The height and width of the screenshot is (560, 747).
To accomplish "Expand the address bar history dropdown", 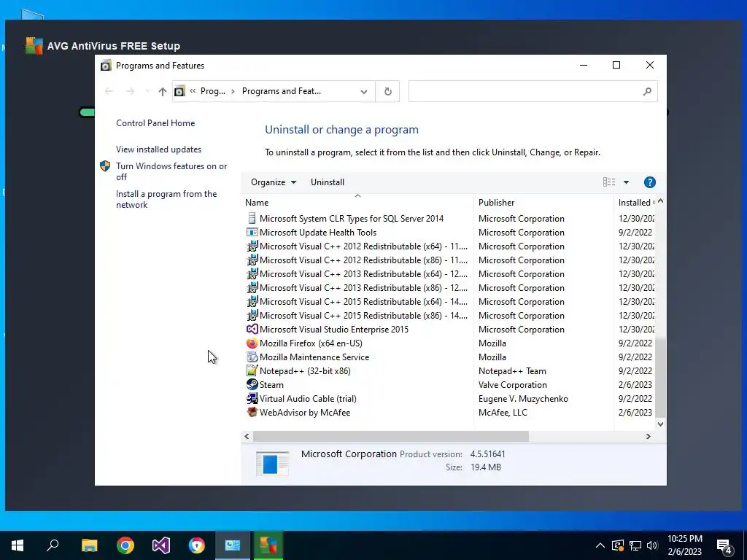I will [x=364, y=91].
